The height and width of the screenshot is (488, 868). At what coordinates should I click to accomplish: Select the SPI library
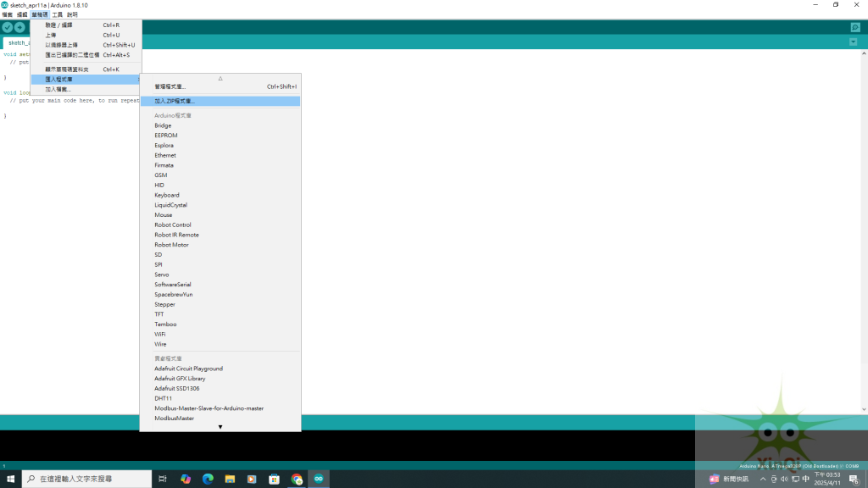[x=220, y=265]
